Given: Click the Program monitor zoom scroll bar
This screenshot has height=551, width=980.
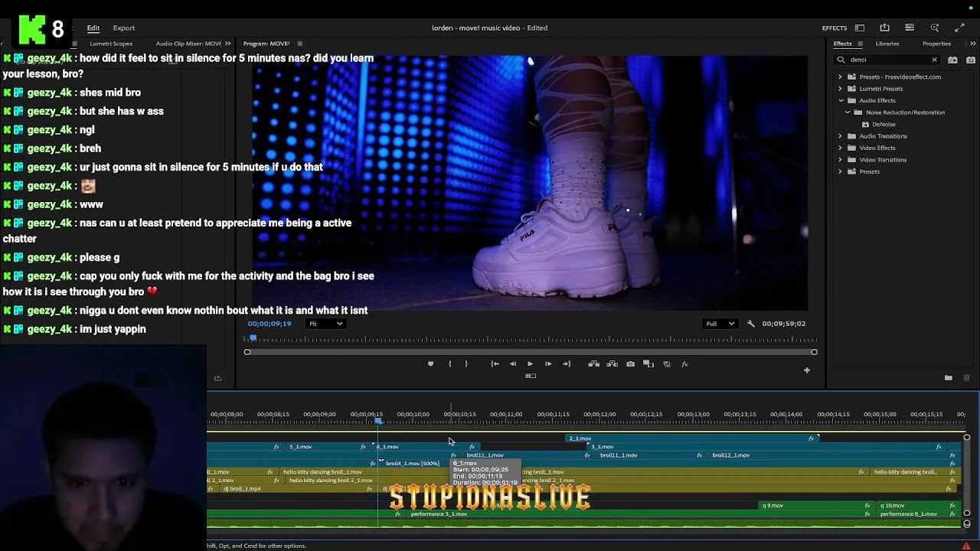Looking at the screenshot, I should pos(531,352).
